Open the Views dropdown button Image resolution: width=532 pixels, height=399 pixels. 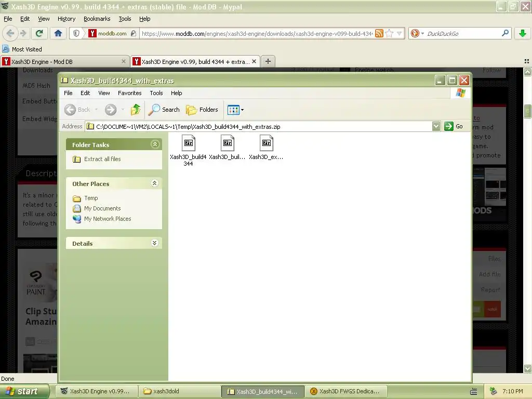tap(235, 110)
